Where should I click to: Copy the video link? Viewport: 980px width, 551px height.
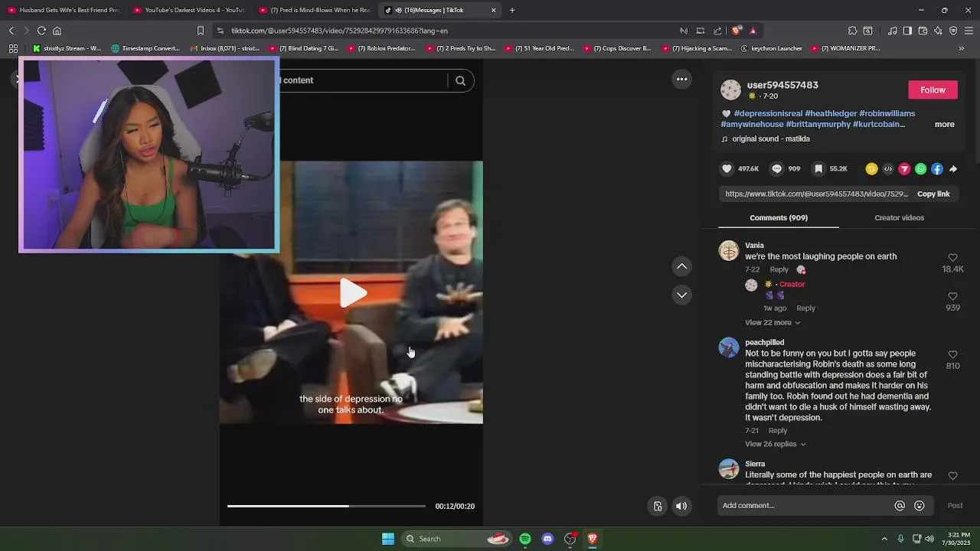933,194
